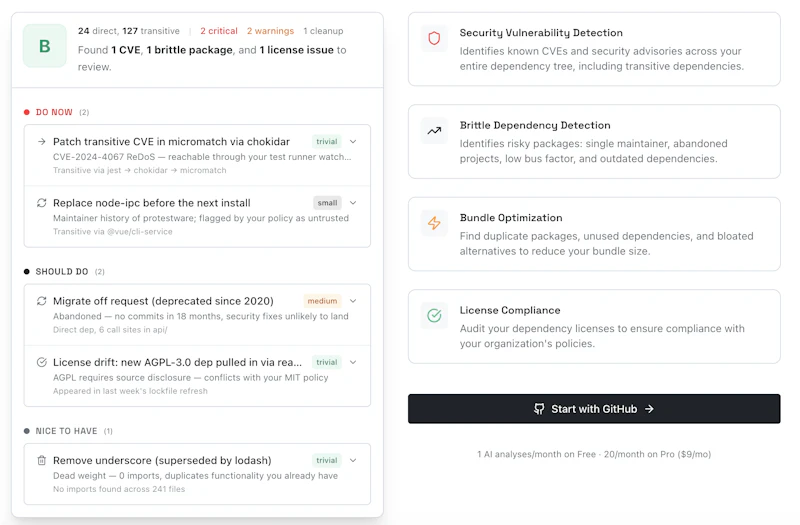Click the trivial tag on Patch transitive CVE
Image resolution: width=800 pixels, height=525 pixels.
coord(327,141)
